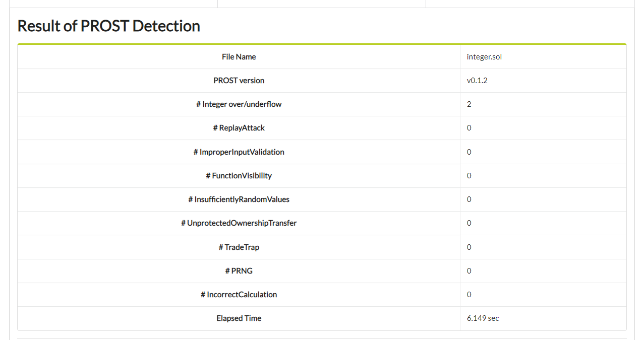Screen dimensions: 644x340
Task: Select the v0.1.2 version value
Action: (477, 81)
